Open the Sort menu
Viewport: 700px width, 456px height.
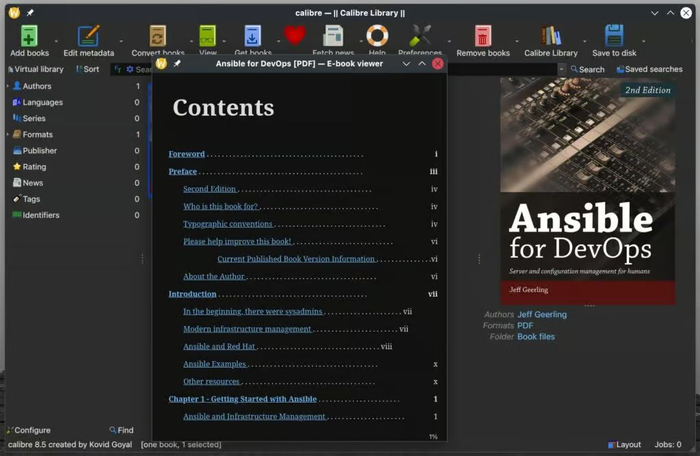pos(86,69)
